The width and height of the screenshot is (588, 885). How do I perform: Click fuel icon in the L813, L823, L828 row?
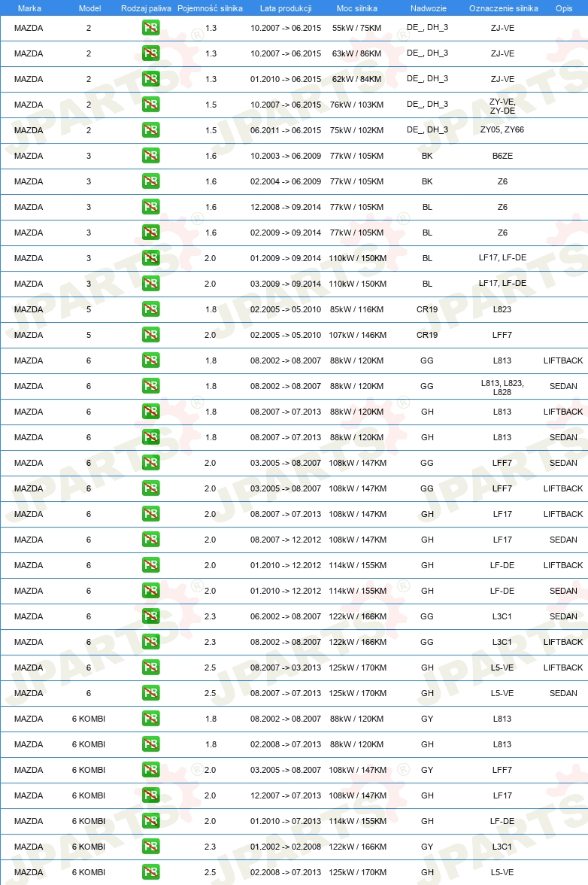150,386
